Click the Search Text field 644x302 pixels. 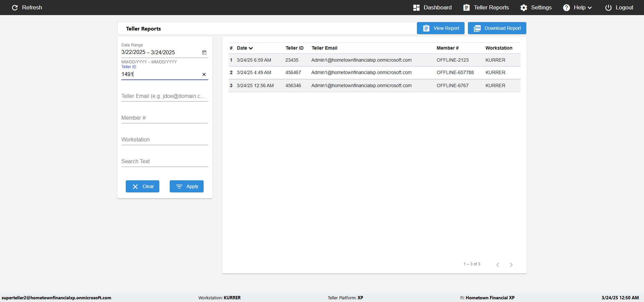click(x=165, y=162)
